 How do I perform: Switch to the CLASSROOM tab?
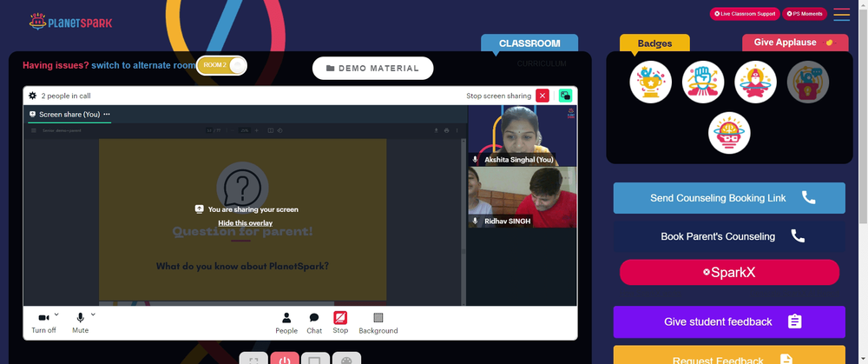click(529, 43)
